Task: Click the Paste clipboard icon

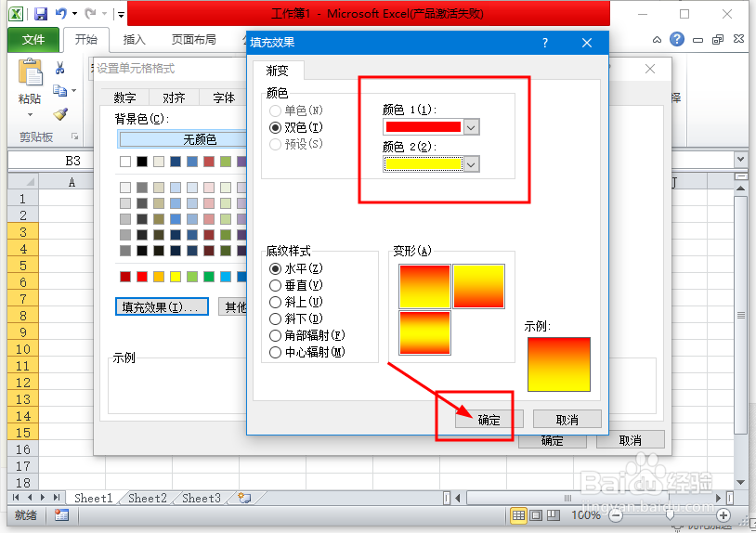Action: (x=30, y=72)
